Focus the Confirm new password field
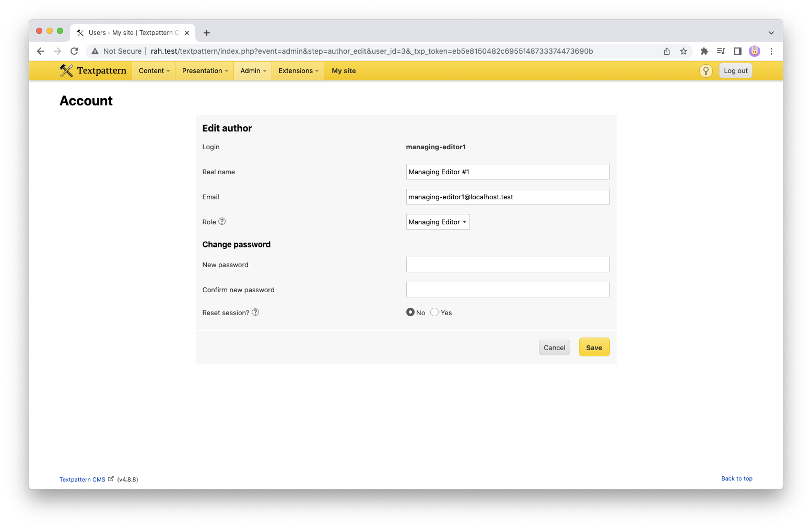The image size is (812, 528). coord(508,290)
